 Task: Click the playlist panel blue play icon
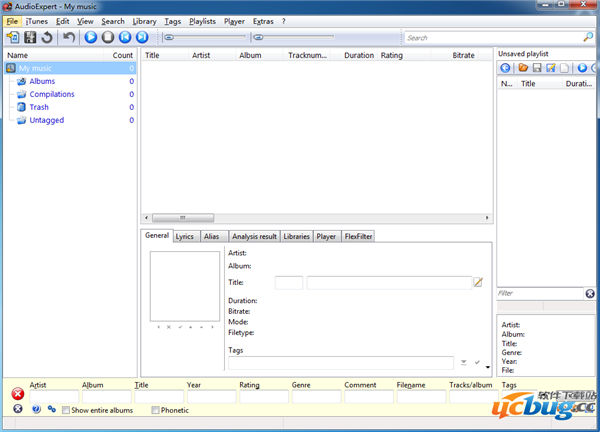point(582,68)
